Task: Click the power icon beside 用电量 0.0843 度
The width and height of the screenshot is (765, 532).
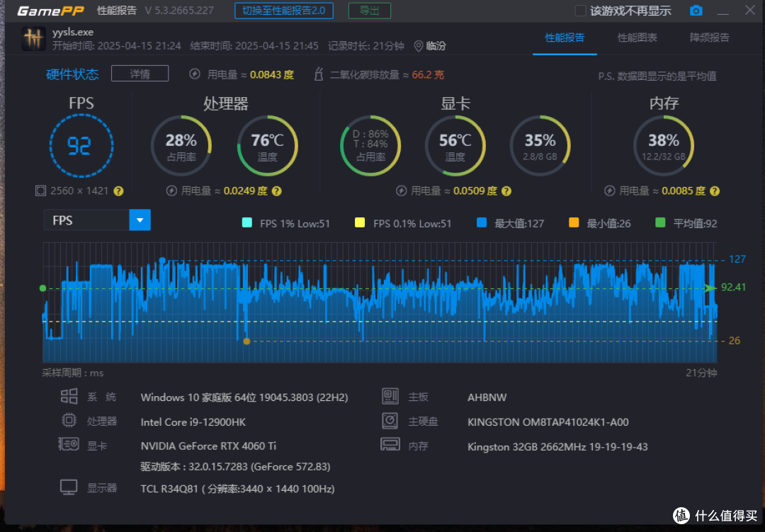Action: 195,74
